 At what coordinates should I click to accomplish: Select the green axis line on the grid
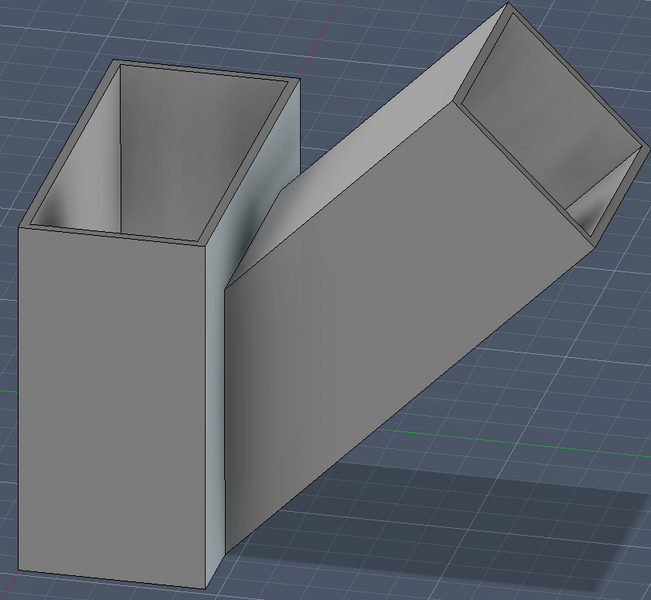pos(500,432)
